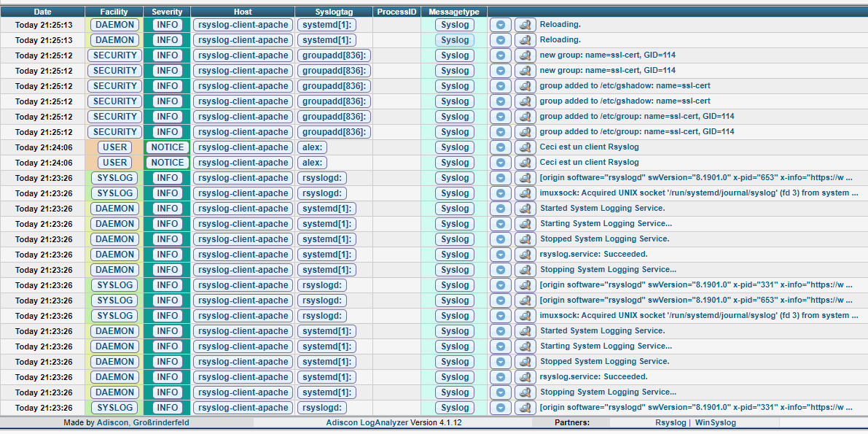The image size is (868, 434).
Task: Click magnifier icon on "Ceci est un client Rsyslog" row
Action: (x=525, y=147)
